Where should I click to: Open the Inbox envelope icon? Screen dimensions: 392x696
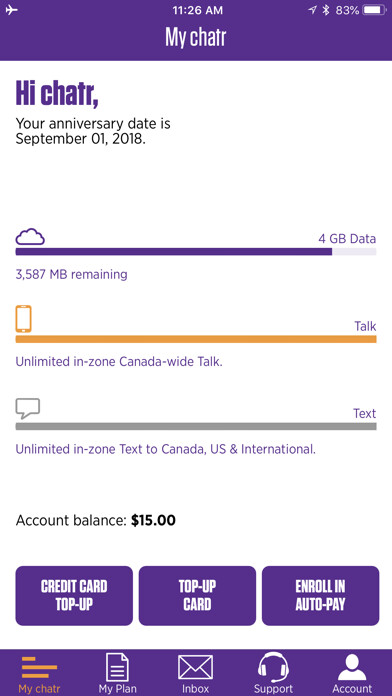click(195, 667)
